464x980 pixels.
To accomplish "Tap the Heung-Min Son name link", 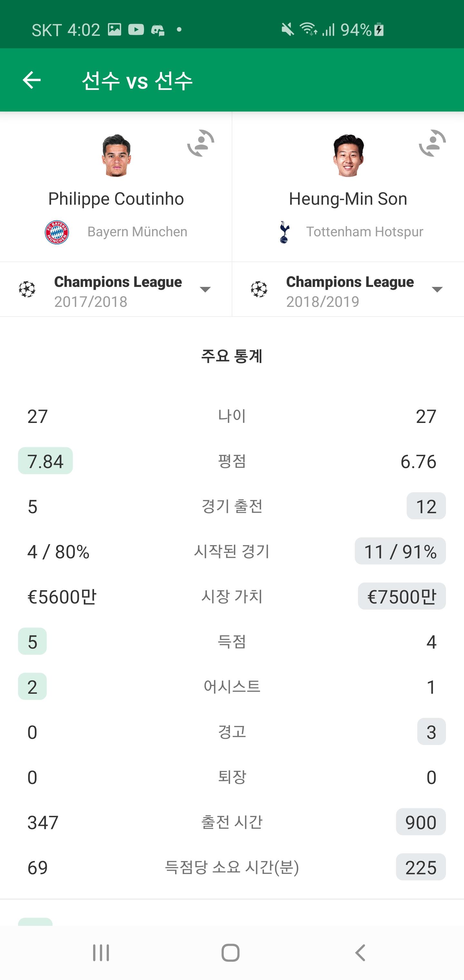I will click(x=348, y=199).
